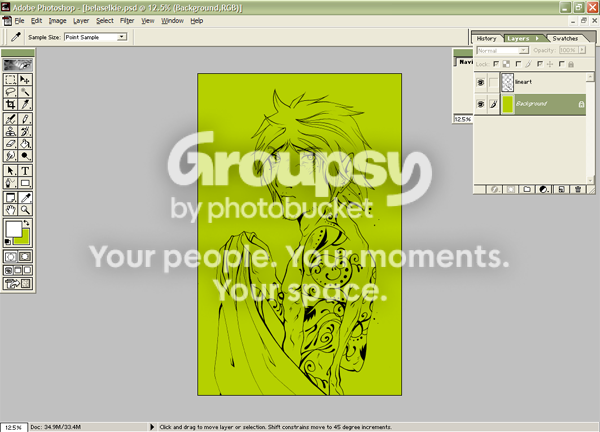Select the Paintbrush tool
Image resolution: width=600 pixels, height=432 pixels.
tap(25, 119)
